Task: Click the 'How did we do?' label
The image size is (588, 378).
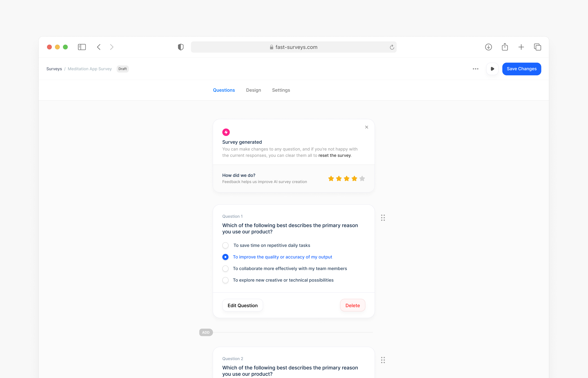Action: tap(239, 175)
